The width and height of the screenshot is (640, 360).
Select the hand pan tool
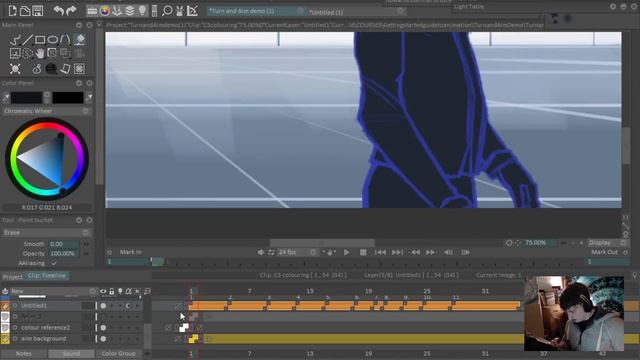pyautogui.click(x=40, y=53)
